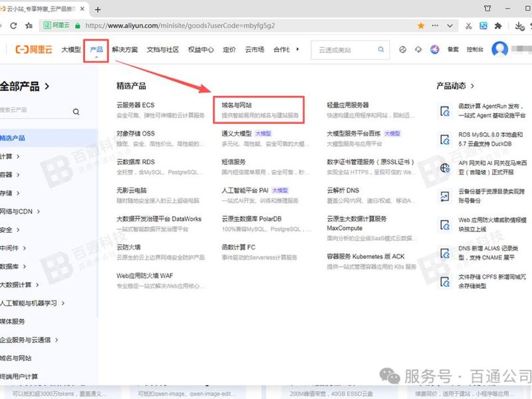Click the browser address bar URL
The width and height of the screenshot is (532, 399).
coord(180,26)
